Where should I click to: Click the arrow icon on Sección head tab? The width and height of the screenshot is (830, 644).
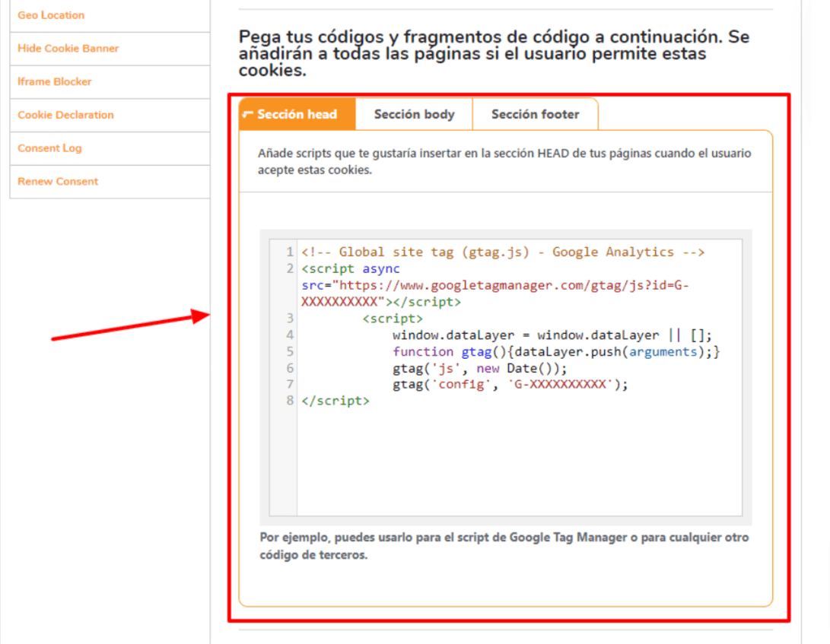[247, 114]
